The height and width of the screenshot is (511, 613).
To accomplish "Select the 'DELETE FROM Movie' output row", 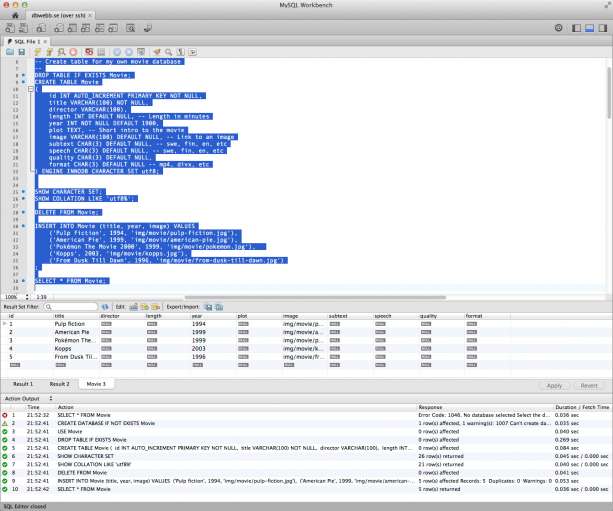I will (x=306, y=473).
